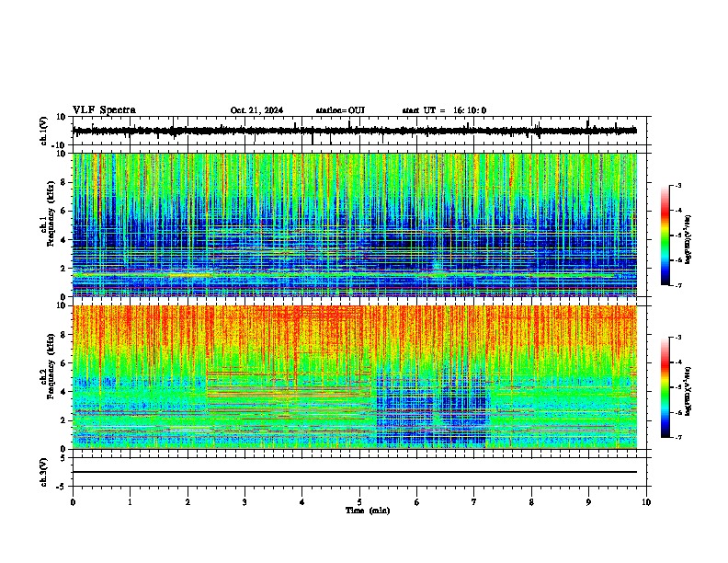Click inside the ch.1 frequency spectrogram
Image resolution: width=728 pixels, height=563 pixels.
(x=355, y=224)
